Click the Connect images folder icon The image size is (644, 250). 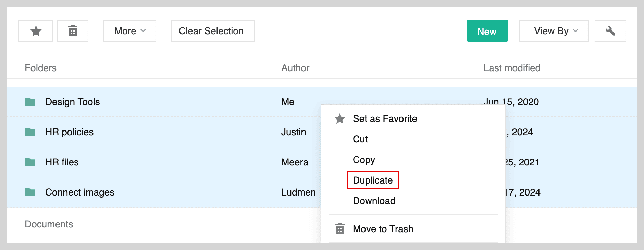pyautogui.click(x=30, y=192)
